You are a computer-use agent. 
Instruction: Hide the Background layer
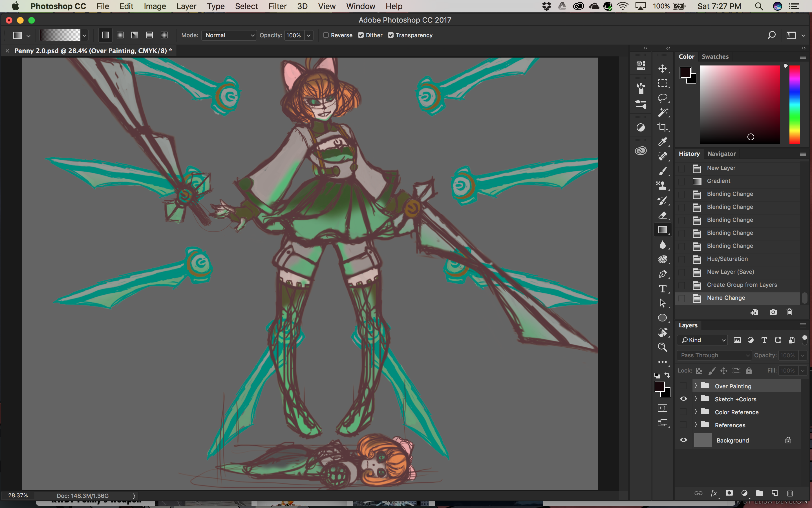click(683, 440)
